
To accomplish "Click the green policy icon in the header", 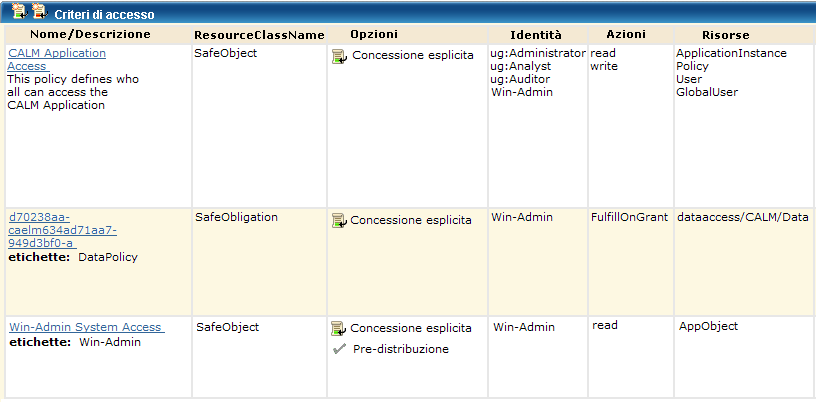I will (18, 11).
